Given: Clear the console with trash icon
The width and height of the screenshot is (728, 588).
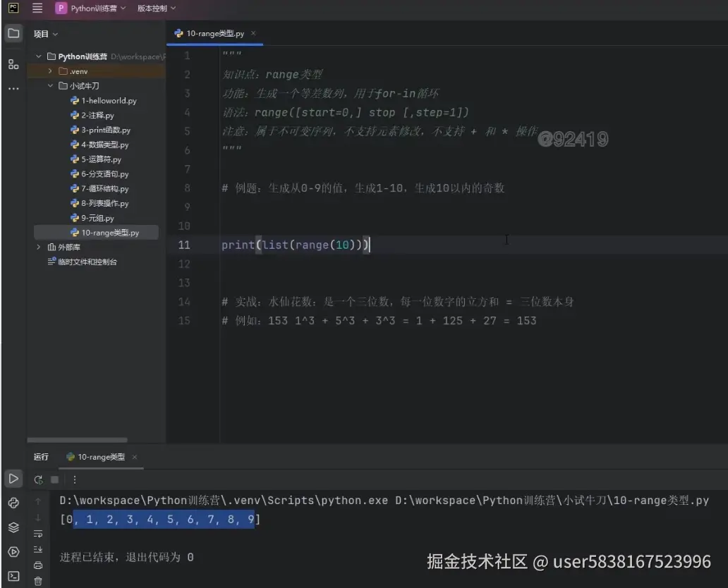Looking at the screenshot, I should tap(38, 580).
